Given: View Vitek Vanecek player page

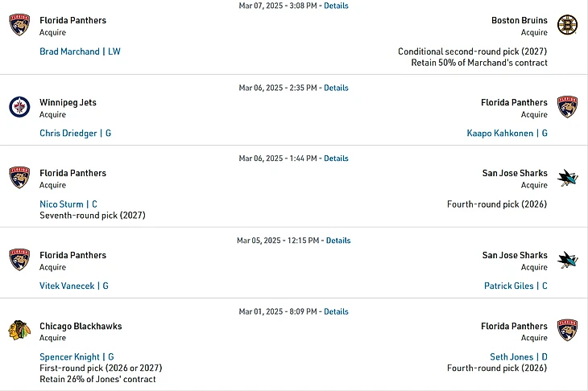Looking at the screenshot, I should coord(74,286).
